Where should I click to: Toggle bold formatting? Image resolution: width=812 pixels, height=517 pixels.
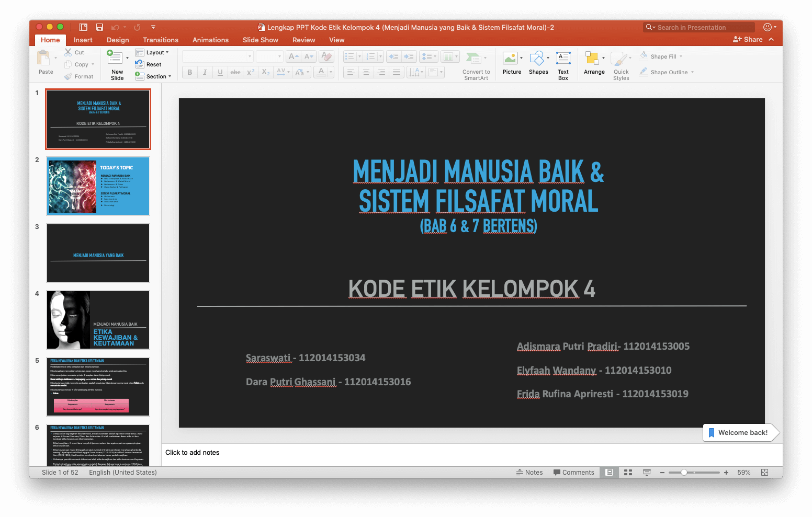[190, 72]
